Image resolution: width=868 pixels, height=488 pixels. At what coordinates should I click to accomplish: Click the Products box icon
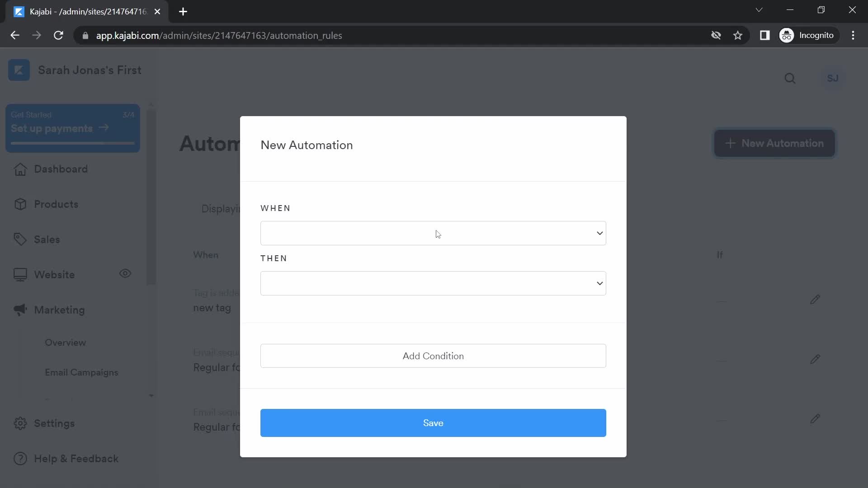(x=20, y=204)
